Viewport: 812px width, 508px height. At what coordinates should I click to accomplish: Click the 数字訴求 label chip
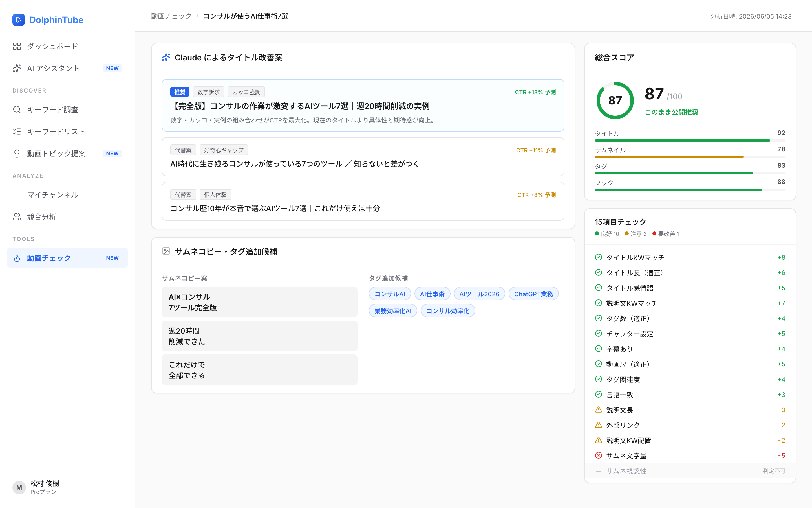coord(208,92)
